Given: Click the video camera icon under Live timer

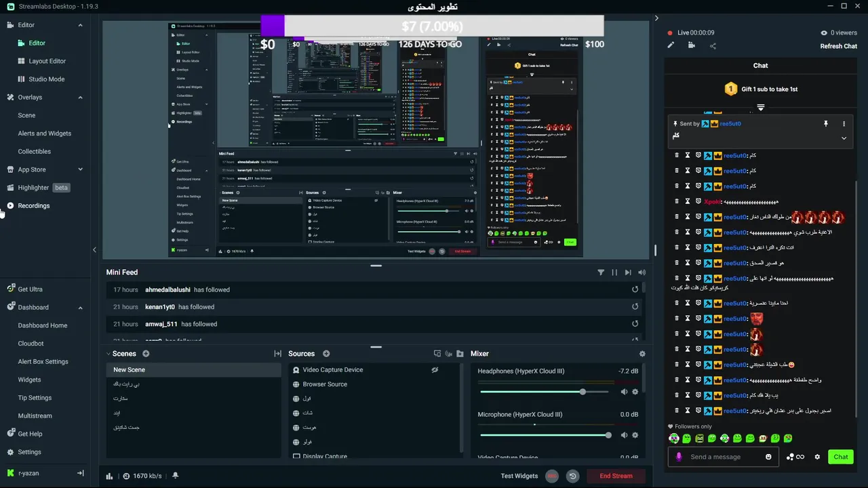Looking at the screenshot, I should 691,45.
